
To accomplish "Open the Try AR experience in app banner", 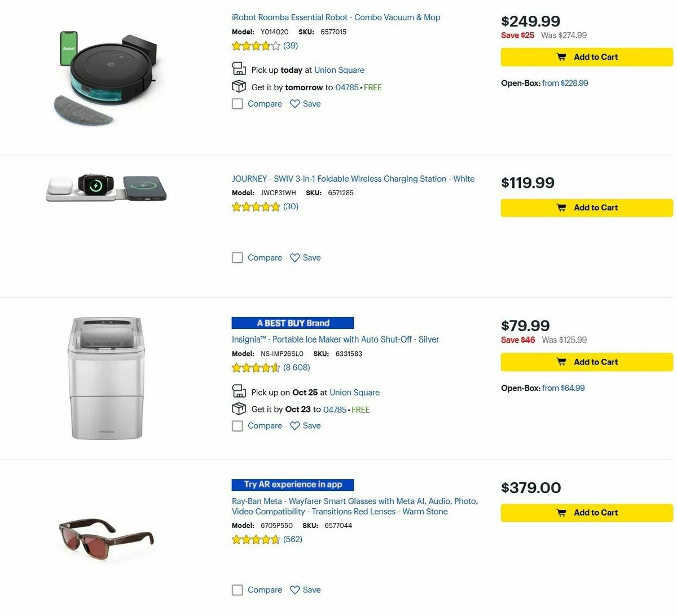I will pyautogui.click(x=292, y=484).
